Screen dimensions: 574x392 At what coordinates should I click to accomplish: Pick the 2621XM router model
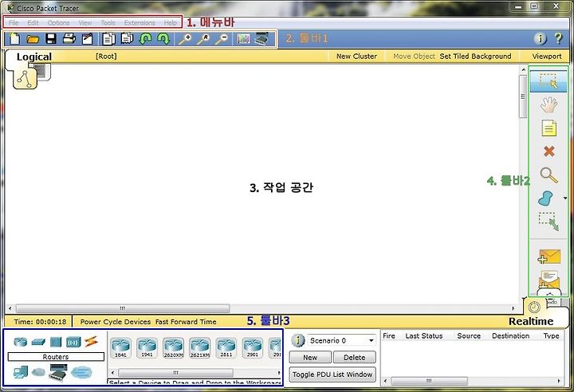pos(200,347)
